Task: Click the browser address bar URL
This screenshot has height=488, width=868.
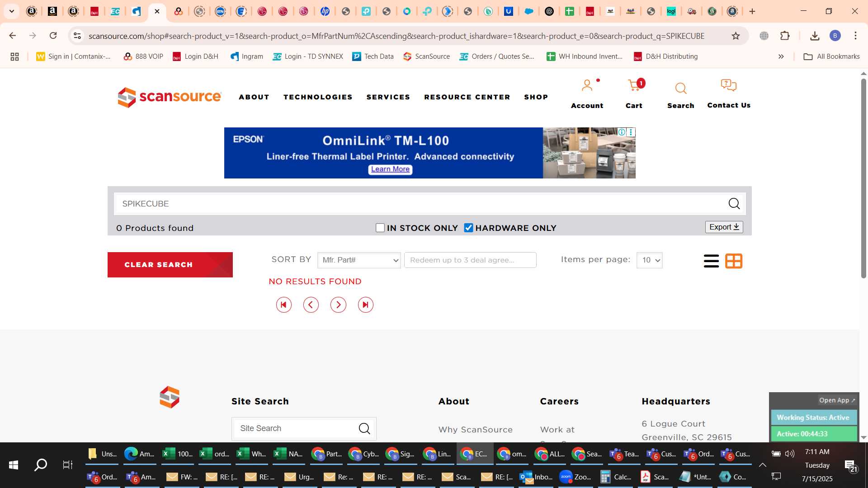Action: [x=396, y=36]
